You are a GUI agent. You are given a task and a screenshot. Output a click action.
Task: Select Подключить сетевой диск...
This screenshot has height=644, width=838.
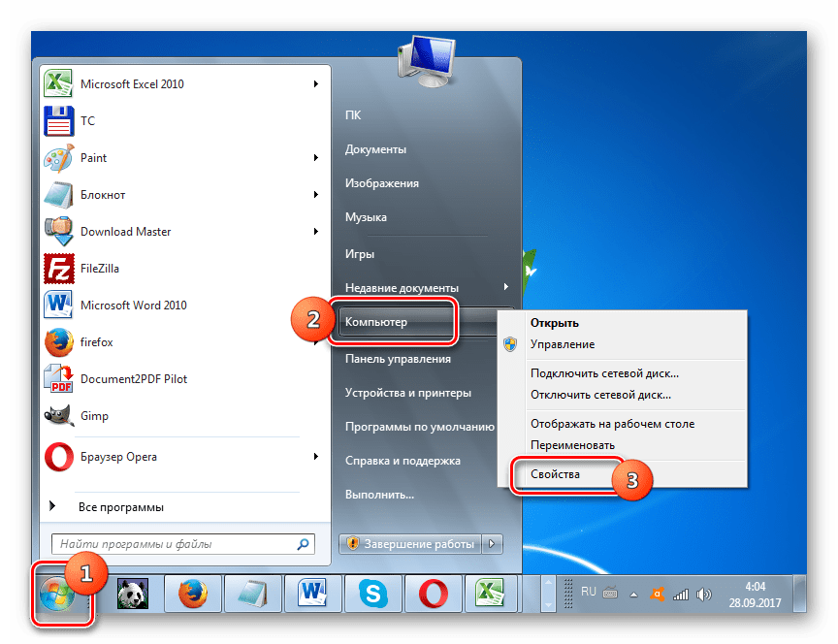(604, 373)
